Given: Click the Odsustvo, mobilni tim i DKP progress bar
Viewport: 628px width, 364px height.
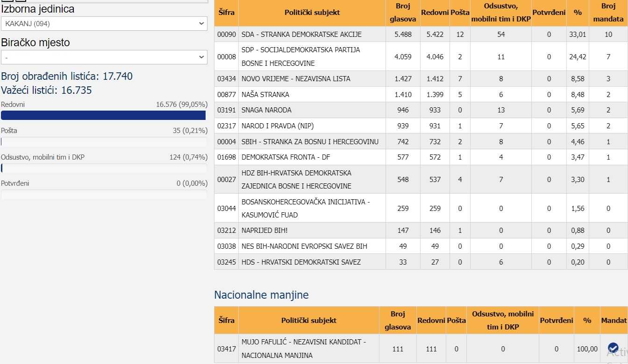Looking at the screenshot, I should (103, 168).
